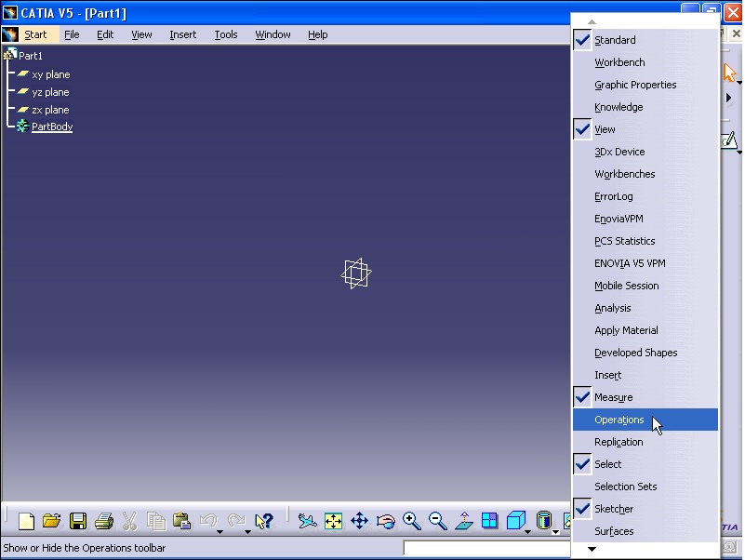
Task: Open the View menu
Action: point(141,34)
